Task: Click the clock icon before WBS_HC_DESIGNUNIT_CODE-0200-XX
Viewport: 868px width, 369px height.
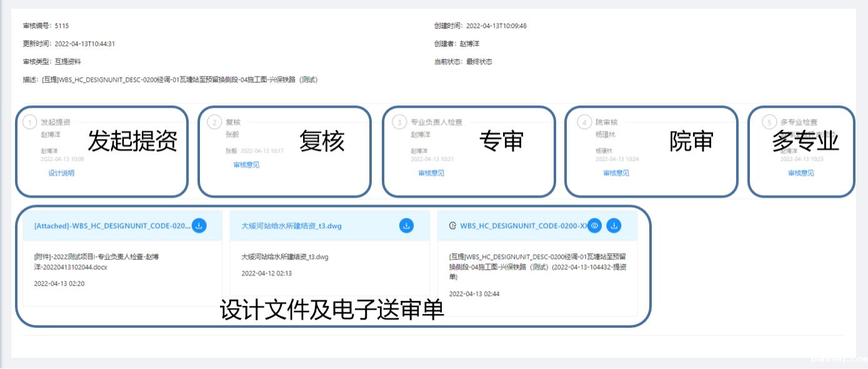Action: coord(452,226)
